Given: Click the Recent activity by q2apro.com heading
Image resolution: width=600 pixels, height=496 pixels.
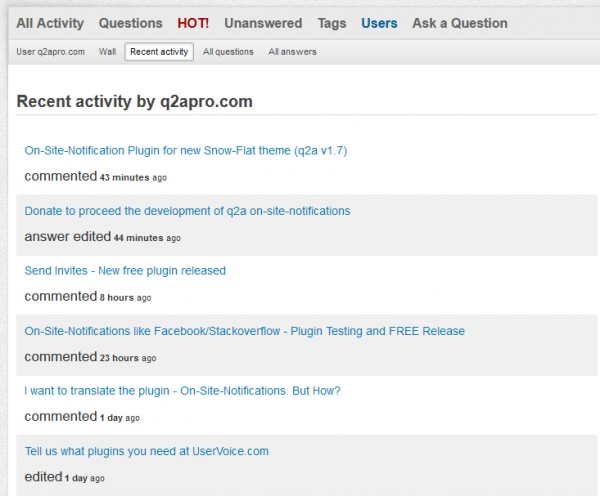Looking at the screenshot, I should (135, 101).
